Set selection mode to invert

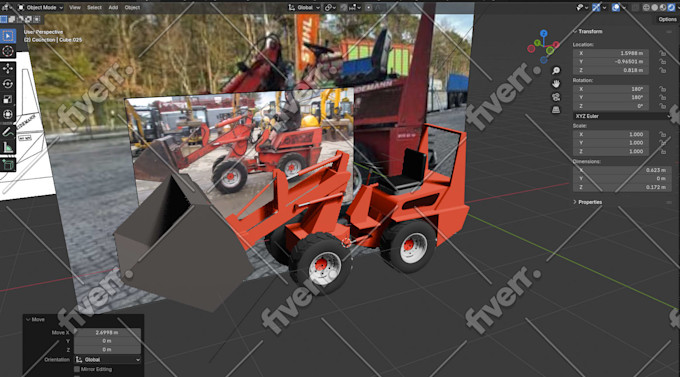pyautogui.click(x=28, y=20)
